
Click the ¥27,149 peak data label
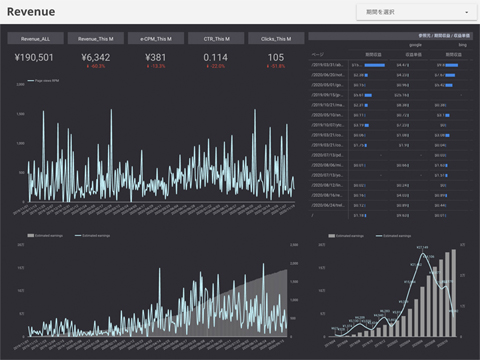pyautogui.click(x=422, y=248)
